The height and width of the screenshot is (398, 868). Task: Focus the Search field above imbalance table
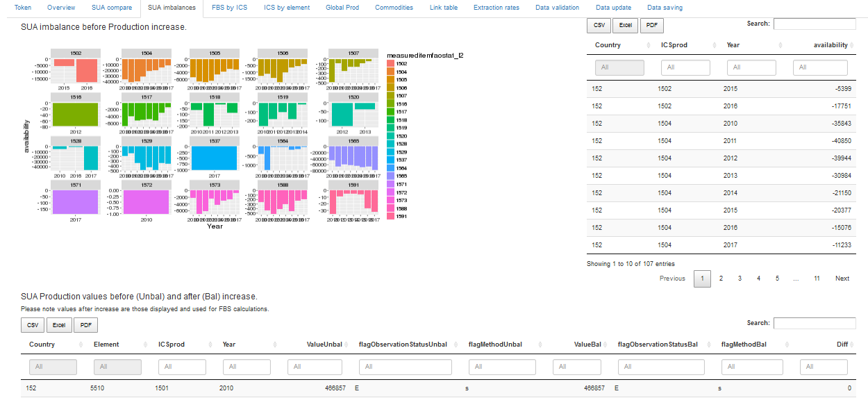tap(817, 24)
